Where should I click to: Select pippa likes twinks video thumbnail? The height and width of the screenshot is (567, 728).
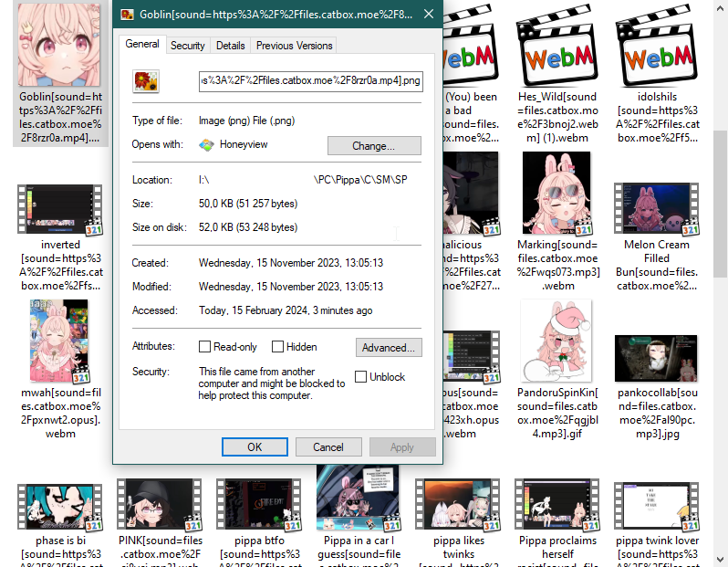(x=458, y=505)
